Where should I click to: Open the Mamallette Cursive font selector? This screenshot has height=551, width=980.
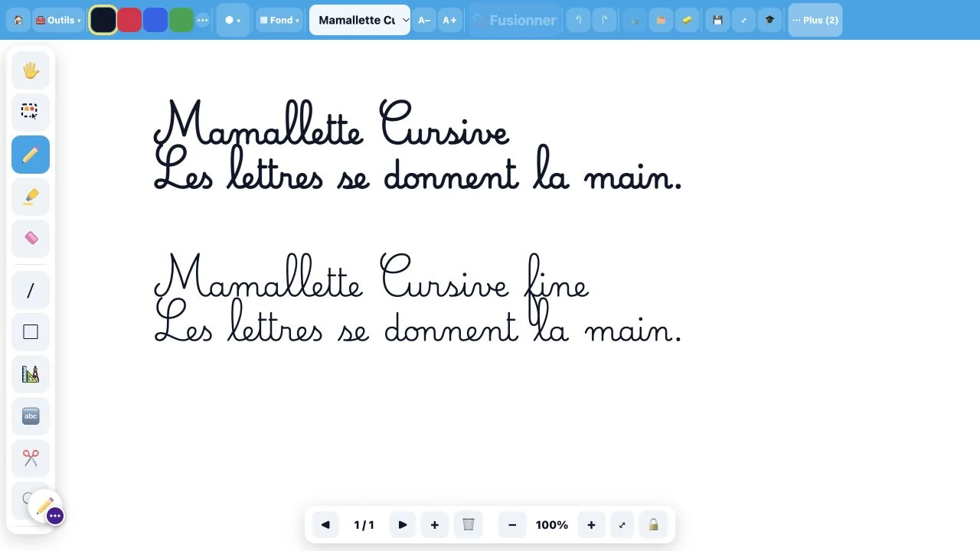[360, 20]
